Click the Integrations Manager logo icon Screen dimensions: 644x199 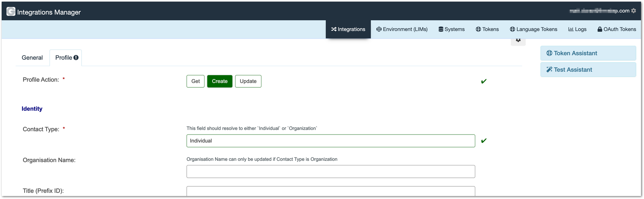click(x=11, y=12)
